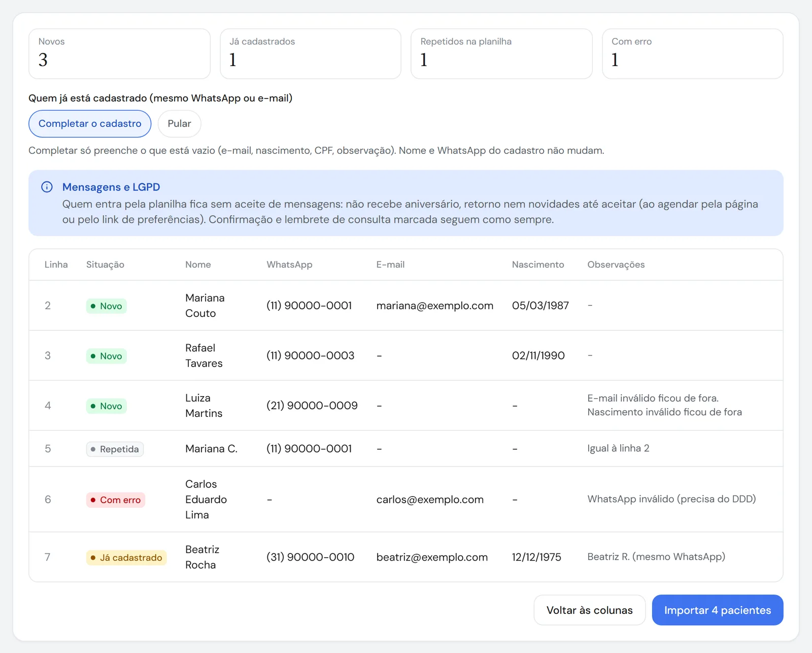
Task: Go back with Voltar às colunas
Action: [590, 610]
